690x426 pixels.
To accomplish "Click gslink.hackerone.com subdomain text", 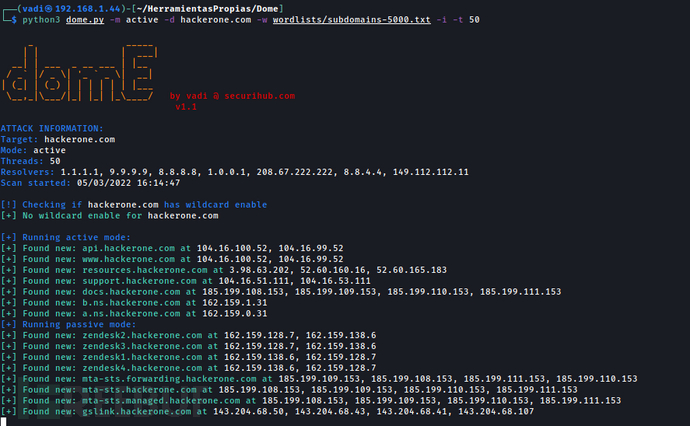I will click(137, 411).
